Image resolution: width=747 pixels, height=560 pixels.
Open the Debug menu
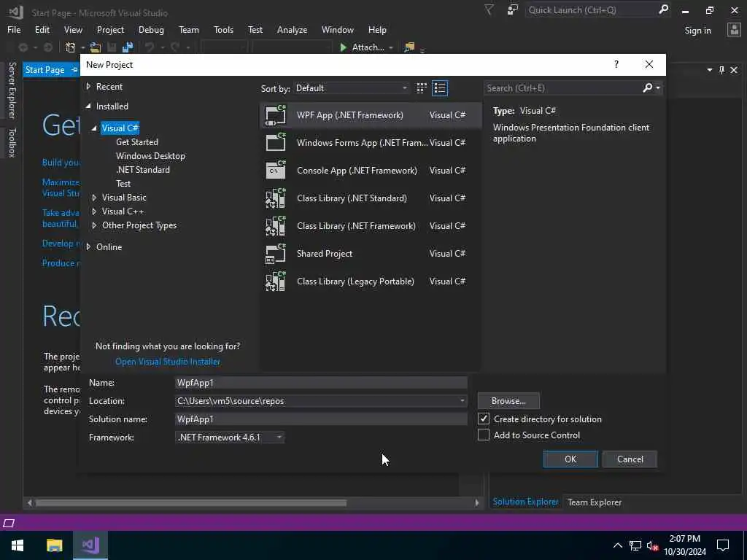[x=151, y=29]
